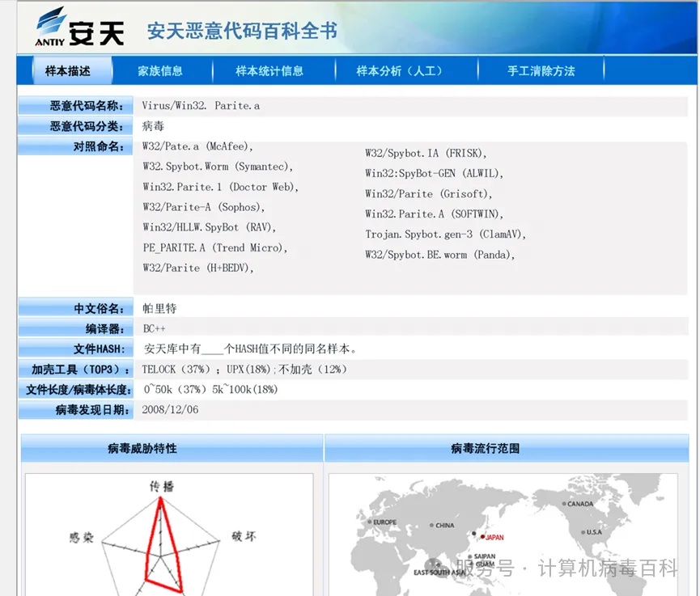700x596 pixels.
Task: Click W32/Spybot.BE.worm (Panda) entry
Action: tap(439, 254)
